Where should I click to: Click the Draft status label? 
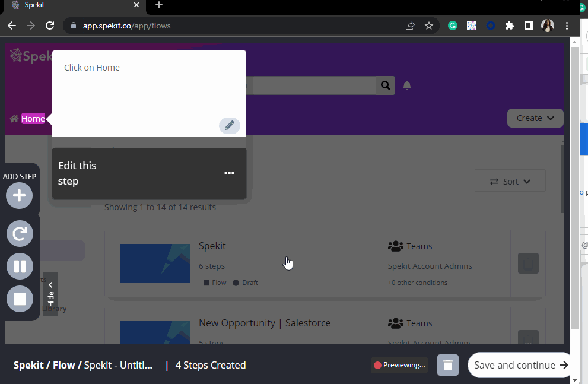245,283
